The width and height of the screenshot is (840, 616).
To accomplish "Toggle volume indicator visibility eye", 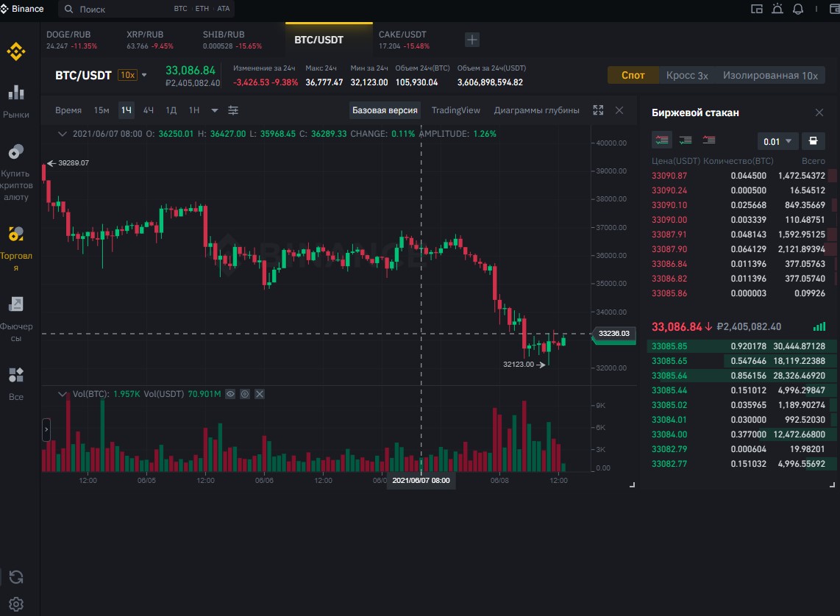I will point(230,394).
